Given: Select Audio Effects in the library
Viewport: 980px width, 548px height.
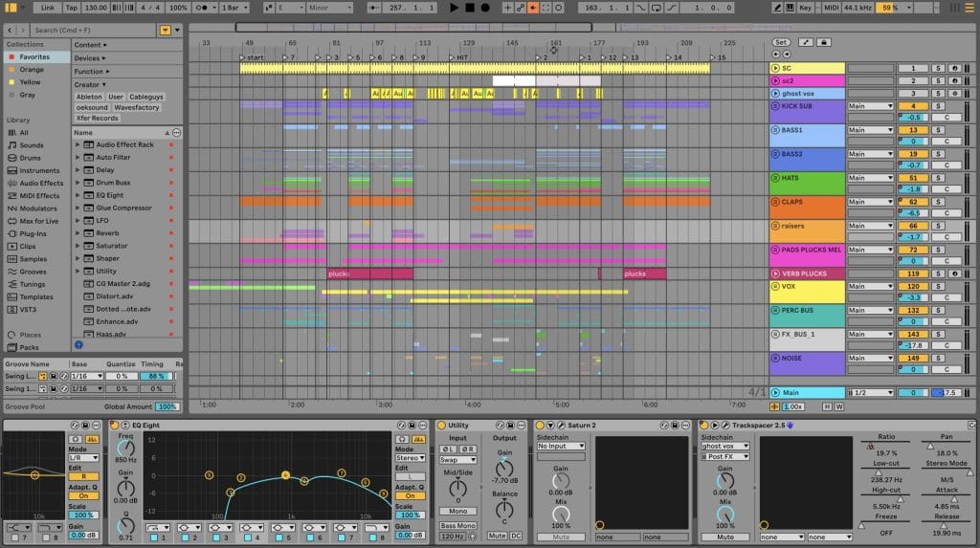Looking at the screenshot, I should pos(40,183).
